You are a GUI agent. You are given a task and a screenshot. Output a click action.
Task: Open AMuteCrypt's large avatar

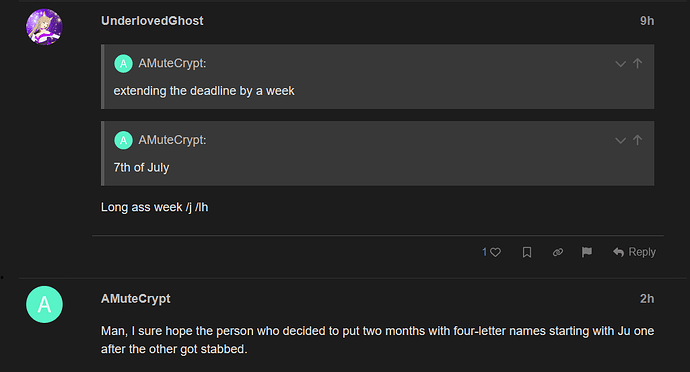pyautogui.click(x=44, y=304)
